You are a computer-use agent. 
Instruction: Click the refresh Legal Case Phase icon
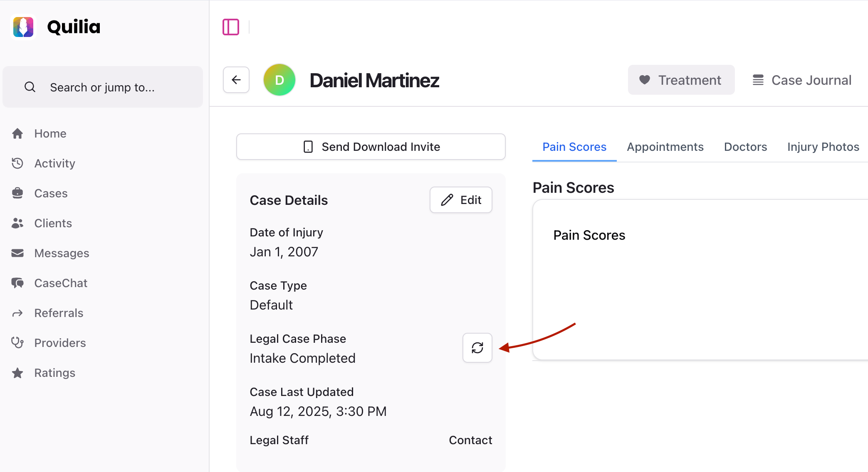point(477,348)
